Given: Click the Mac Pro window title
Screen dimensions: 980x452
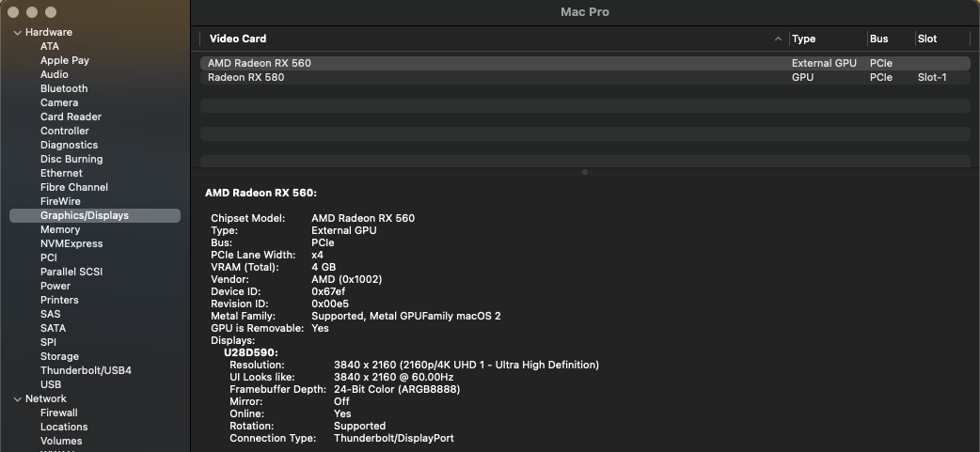Looking at the screenshot, I should pyautogui.click(x=584, y=12).
